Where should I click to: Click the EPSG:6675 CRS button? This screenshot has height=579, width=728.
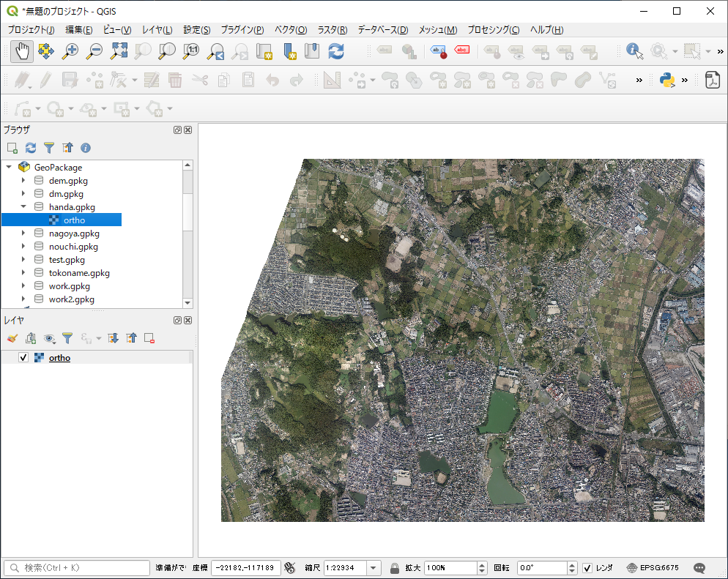coord(653,568)
